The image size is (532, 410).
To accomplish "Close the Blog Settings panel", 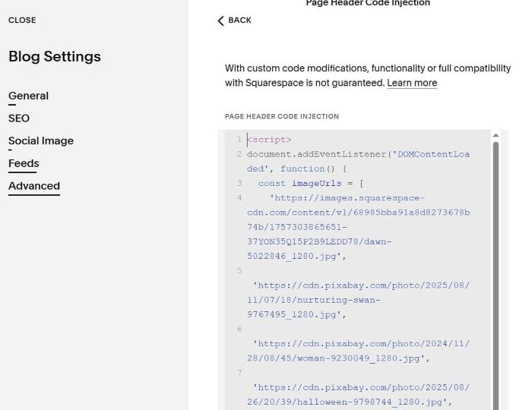I will tap(22, 20).
